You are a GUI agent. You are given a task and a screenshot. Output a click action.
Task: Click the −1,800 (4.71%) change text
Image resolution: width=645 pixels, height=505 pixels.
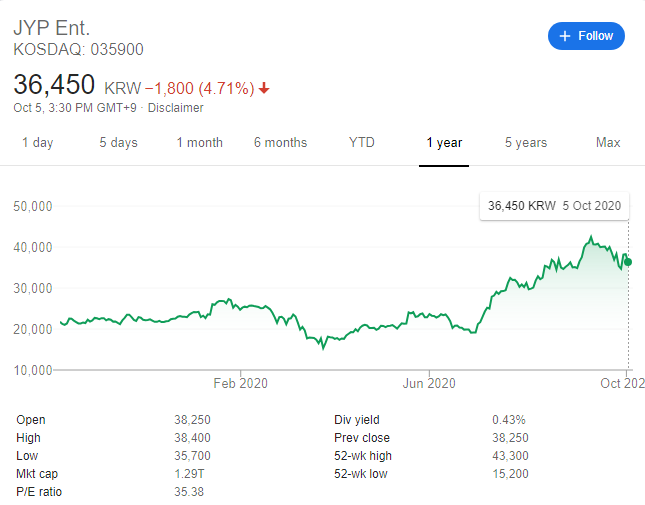coord(200,88)
